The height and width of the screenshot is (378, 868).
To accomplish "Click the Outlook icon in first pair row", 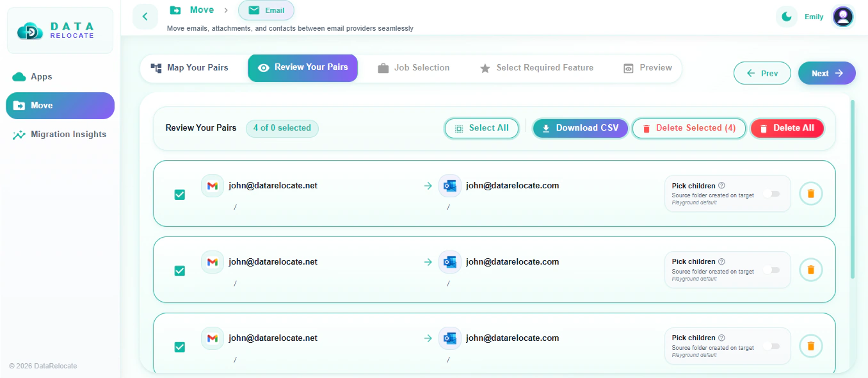I will coord(450,186).
